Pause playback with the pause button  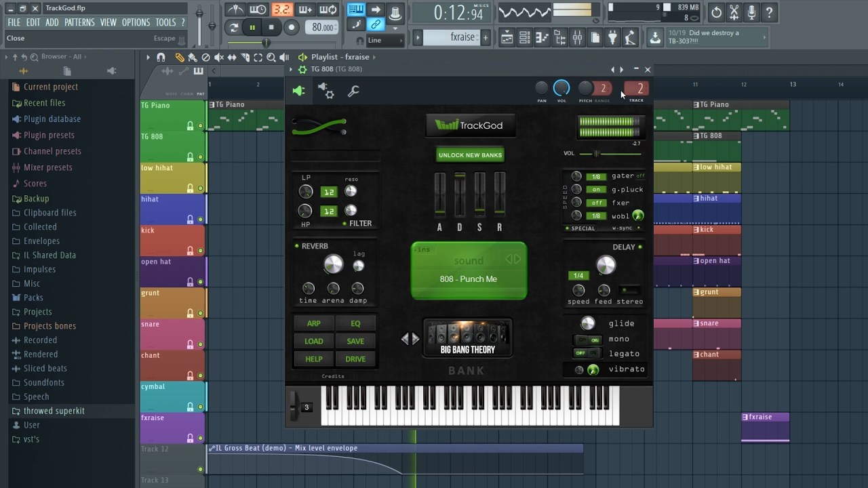click(x=252, y=27)
